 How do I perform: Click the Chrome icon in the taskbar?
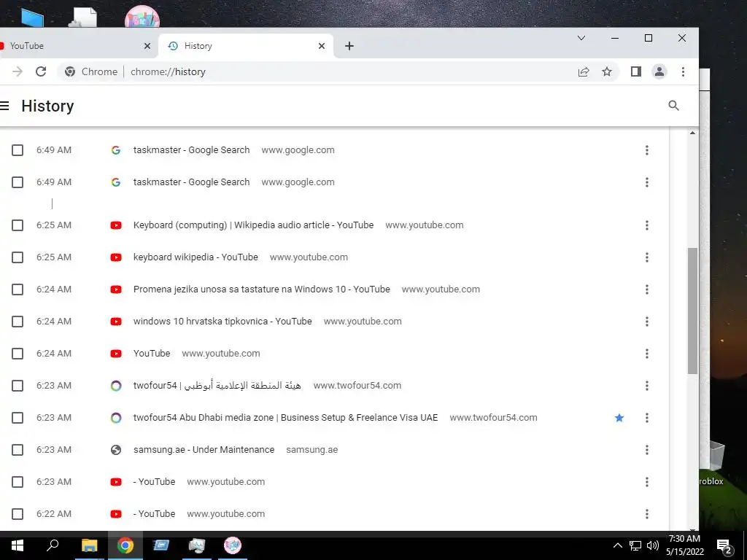point(125,545)
